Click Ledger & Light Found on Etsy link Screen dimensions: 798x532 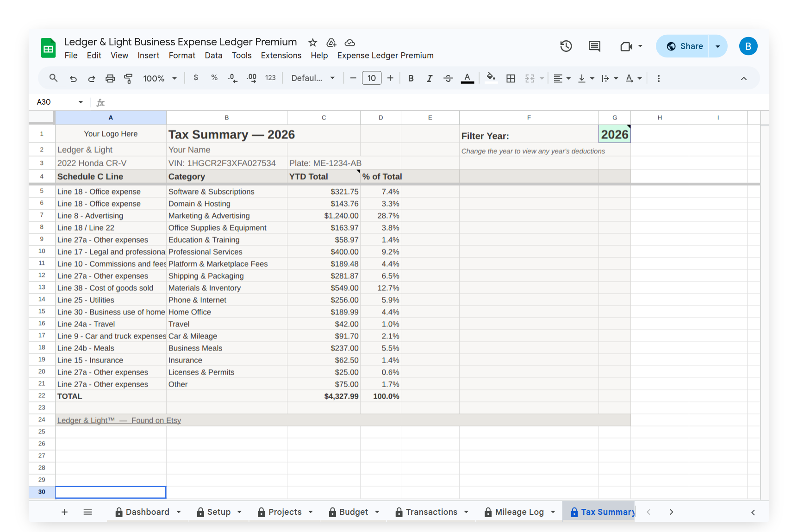tap(119, 420)
